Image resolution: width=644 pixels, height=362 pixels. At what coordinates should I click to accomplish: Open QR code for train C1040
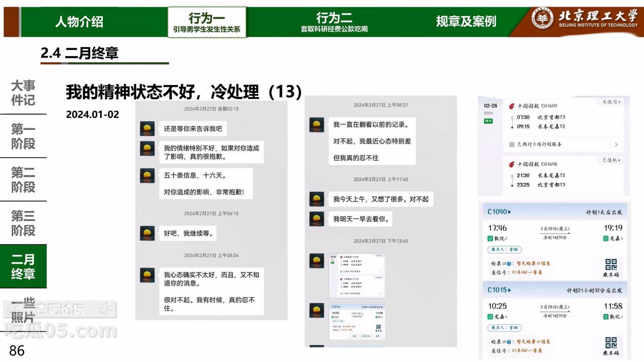pos(611,265)
